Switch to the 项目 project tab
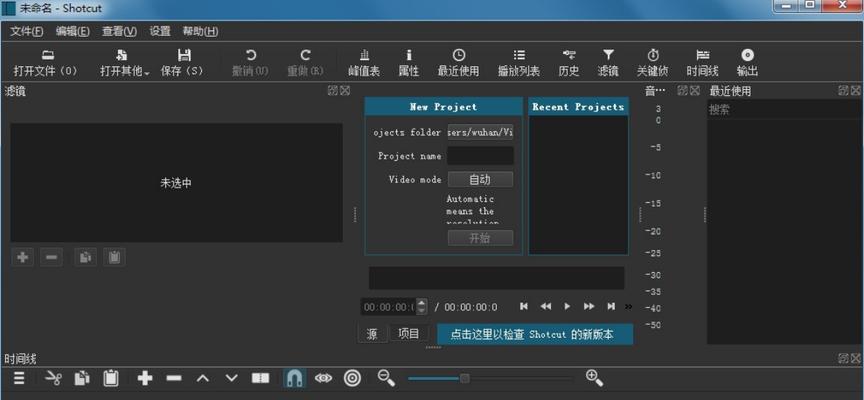The width and height of the screenshot is (864, 400). (x=409, y=333)
